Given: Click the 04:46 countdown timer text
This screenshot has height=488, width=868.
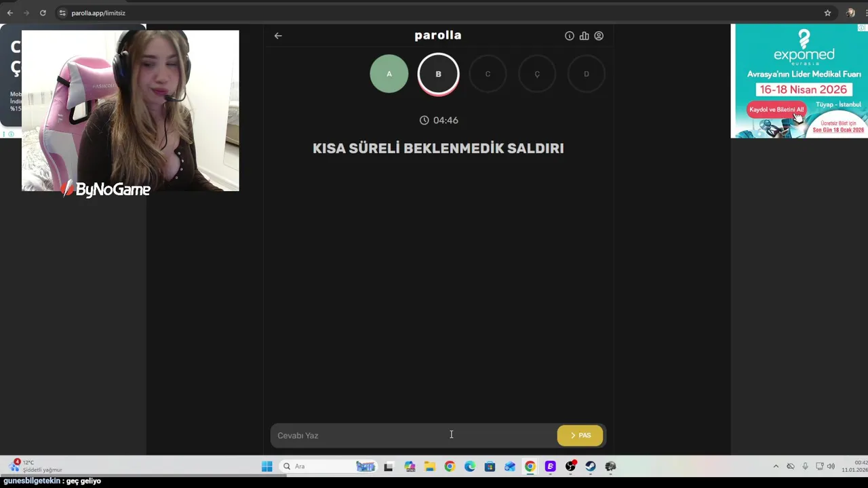Looking at the screenshot, I should [446, 120].
